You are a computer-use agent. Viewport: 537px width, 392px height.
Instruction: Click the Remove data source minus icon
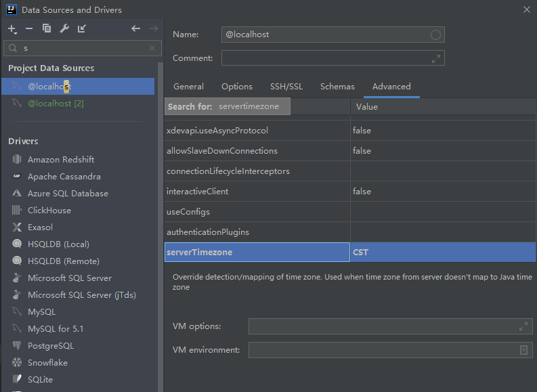(29, 28)
